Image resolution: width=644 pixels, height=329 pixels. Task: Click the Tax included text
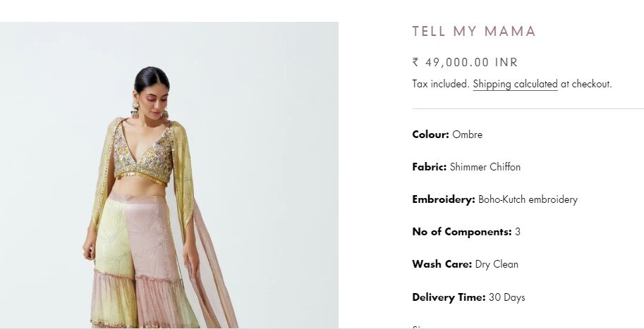coord(441,84)
